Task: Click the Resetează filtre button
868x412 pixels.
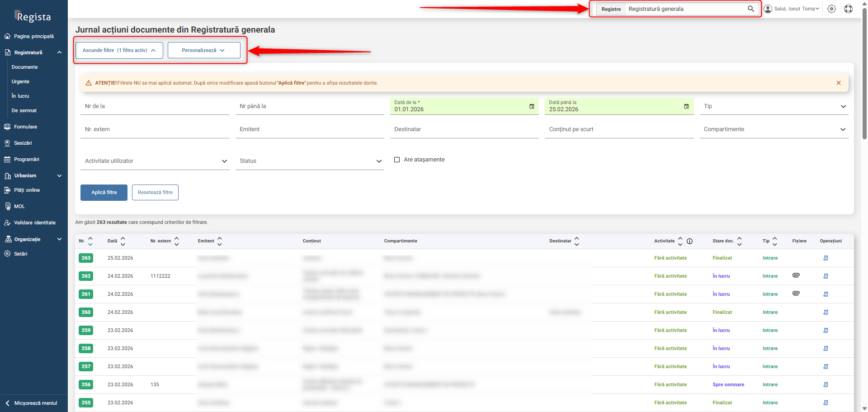Action: pyautogui.click(x=155, y=192)
